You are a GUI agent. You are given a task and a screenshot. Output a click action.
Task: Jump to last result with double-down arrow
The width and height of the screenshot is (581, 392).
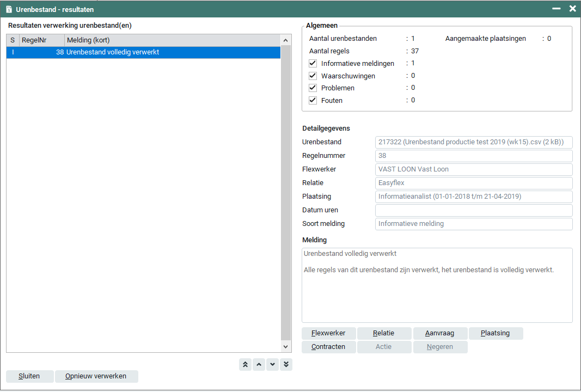(286, 365)
